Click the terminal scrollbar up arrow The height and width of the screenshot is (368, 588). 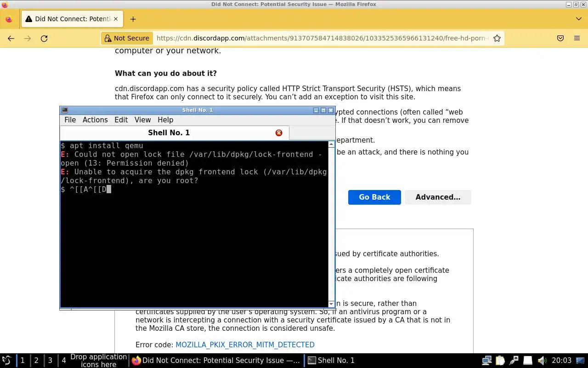331,144
